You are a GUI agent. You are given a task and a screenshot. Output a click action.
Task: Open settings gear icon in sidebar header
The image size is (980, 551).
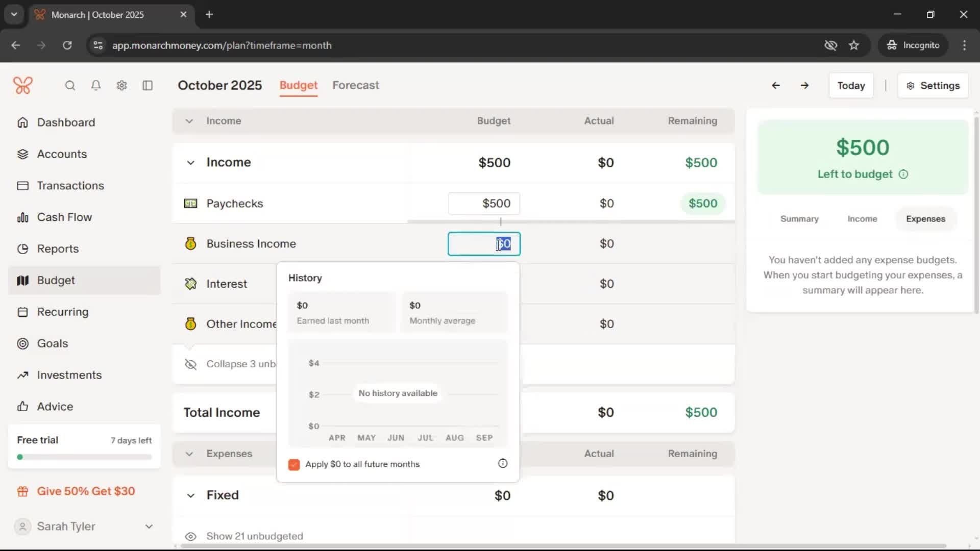click(x=121, y=85)
